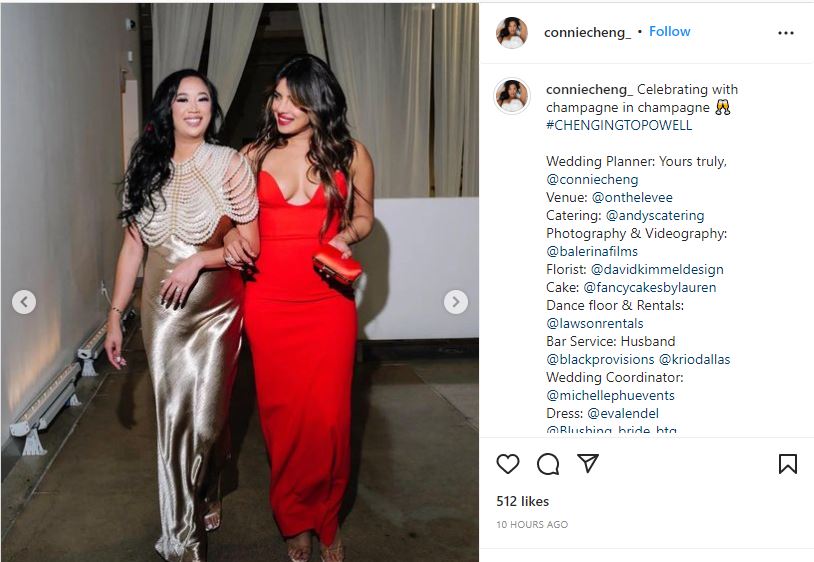Open the header profile picture of conniecheng_
This screenshot has height=562, width=814.
[x=512, y=32]
